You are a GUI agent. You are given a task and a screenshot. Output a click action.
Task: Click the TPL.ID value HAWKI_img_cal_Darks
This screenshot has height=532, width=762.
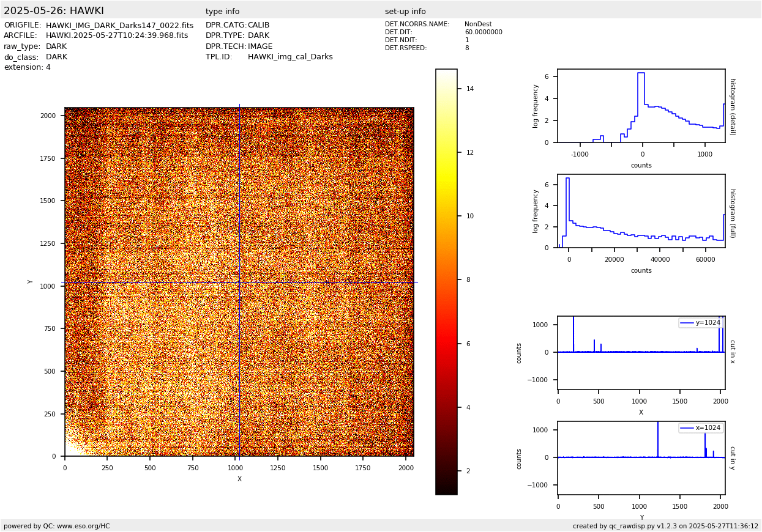(x=290, y=57)
